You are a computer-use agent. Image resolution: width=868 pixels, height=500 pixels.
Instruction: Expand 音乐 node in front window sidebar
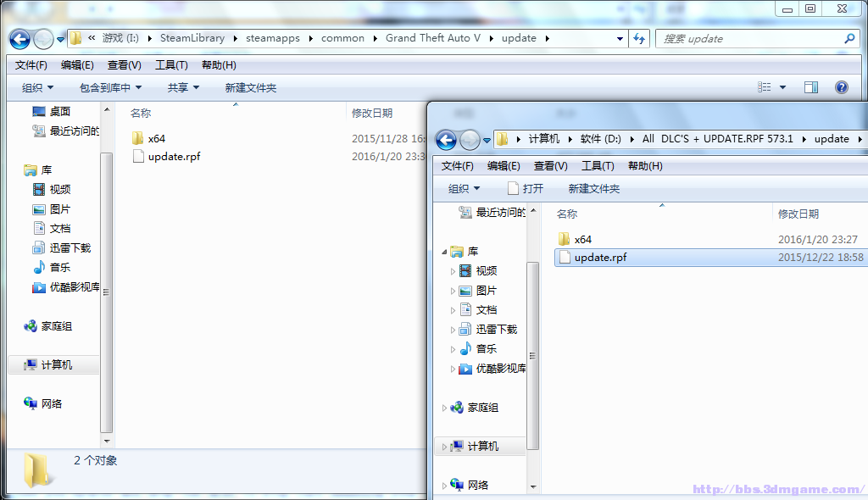(453, 349)
